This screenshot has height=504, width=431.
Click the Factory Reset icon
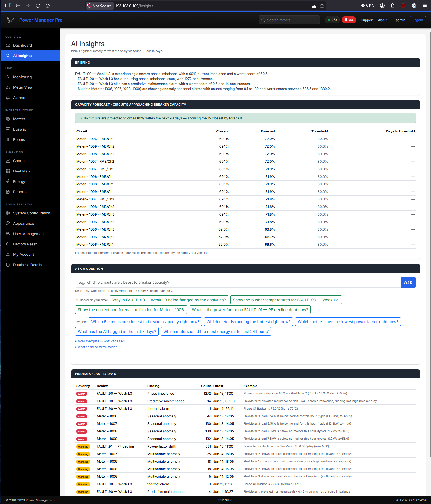[8, 244]
